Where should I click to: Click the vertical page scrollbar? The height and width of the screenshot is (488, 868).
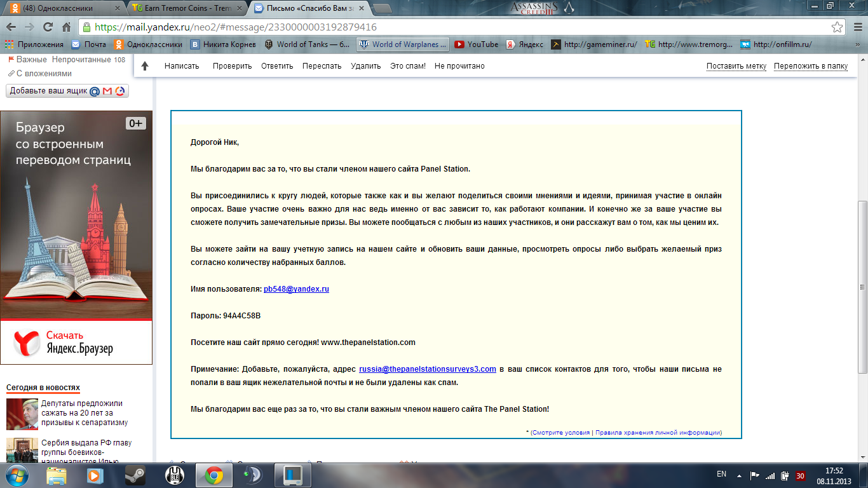pos(862,286)
